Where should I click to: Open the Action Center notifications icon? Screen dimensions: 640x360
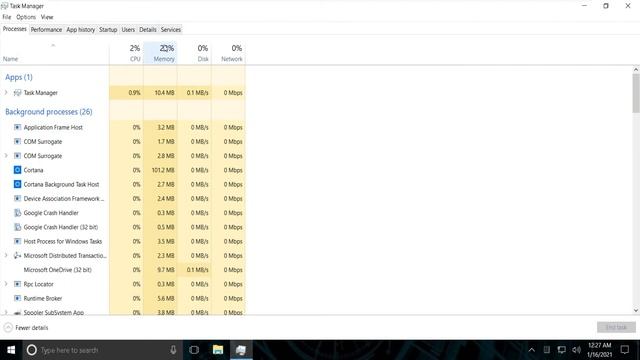click(624, 350)
